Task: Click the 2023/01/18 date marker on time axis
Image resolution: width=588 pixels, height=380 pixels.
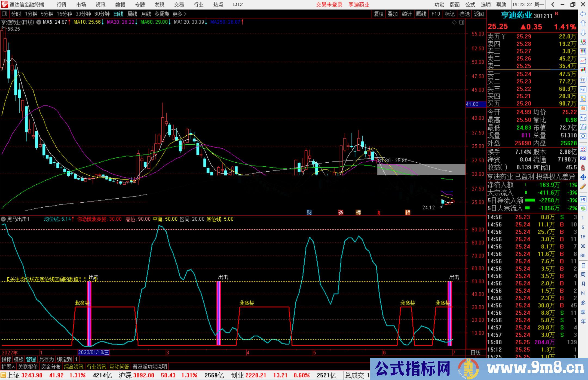Action: pyautogui.click(x=94, y=352)
